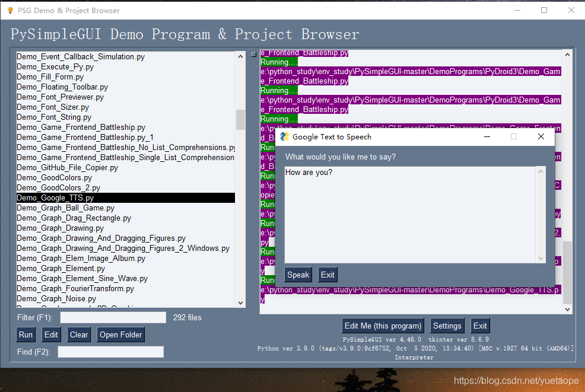Click the first 'Running....' line in the output pane
Viewport: 585px width, 392px height.
(279, 62)
